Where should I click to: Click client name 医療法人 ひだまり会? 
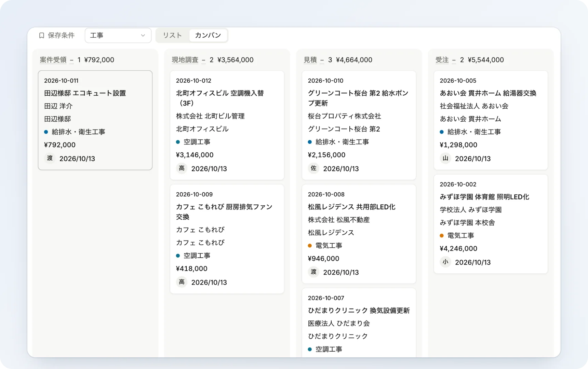[339, 324]
